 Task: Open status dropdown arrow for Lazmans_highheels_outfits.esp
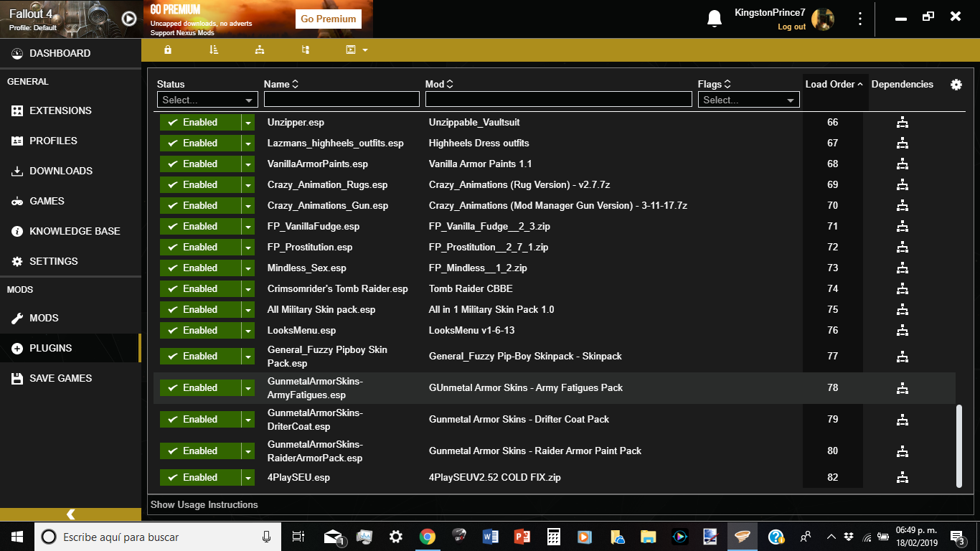pos(248,143)
